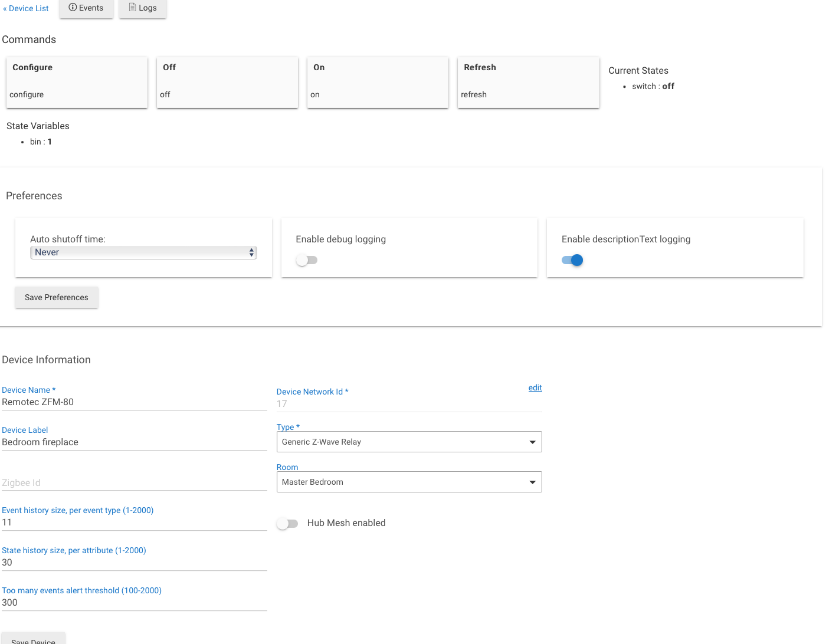Screen dimensions: 826x644
Task: Send the On command
Action: pos(378,82)
